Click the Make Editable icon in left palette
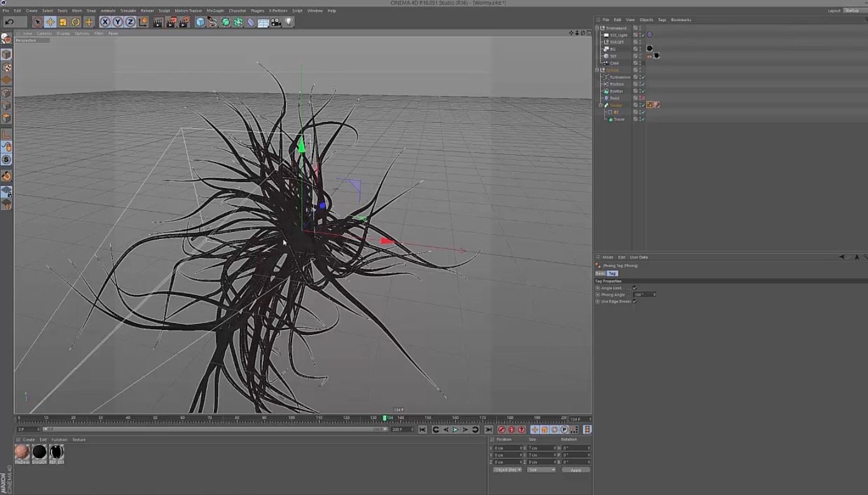 [x=6, y=39]
